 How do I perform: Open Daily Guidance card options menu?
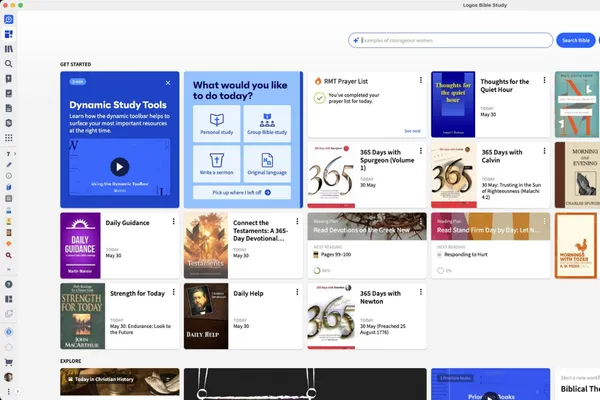173,221
